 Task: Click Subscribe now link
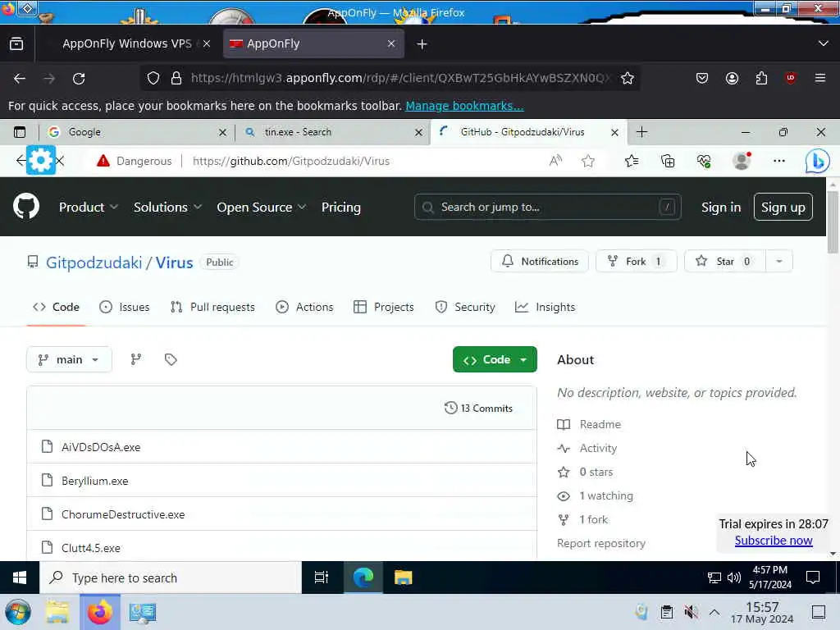[x=773, y=540]
